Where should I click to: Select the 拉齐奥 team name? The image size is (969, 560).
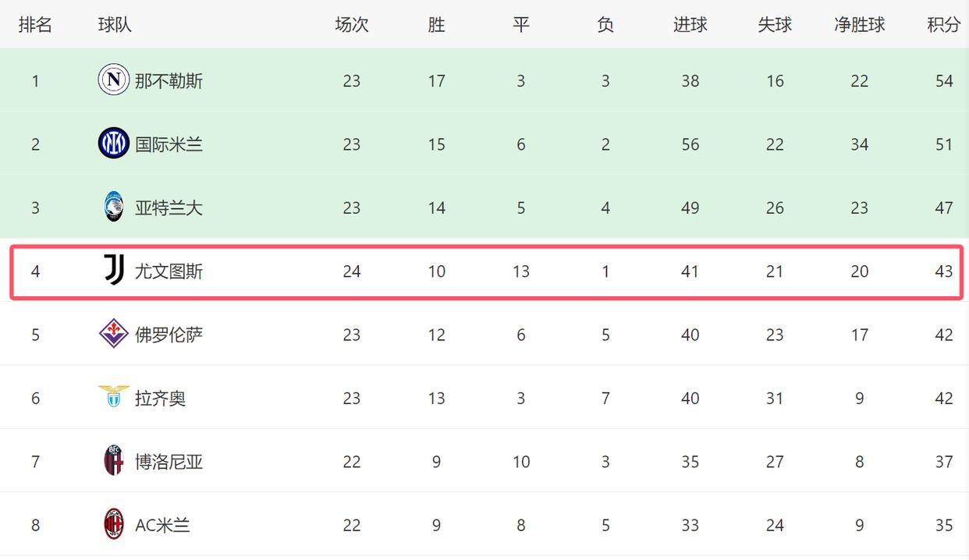pos(160,399)
